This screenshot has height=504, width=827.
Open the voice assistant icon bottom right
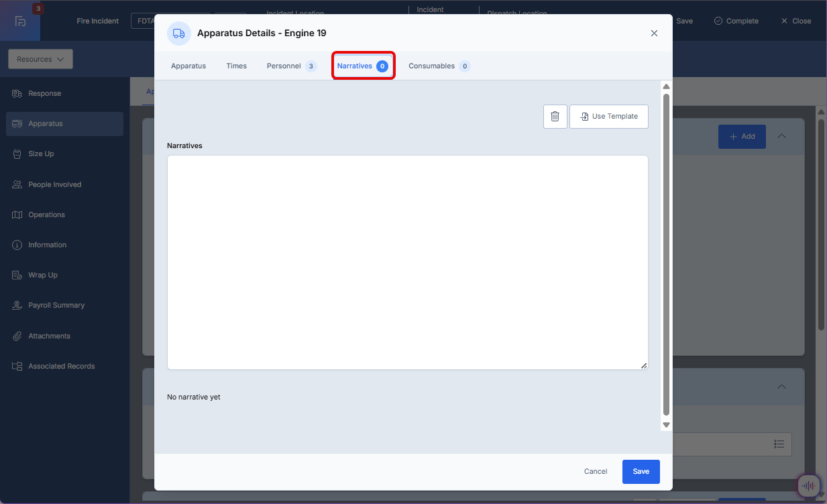point(810,487)
